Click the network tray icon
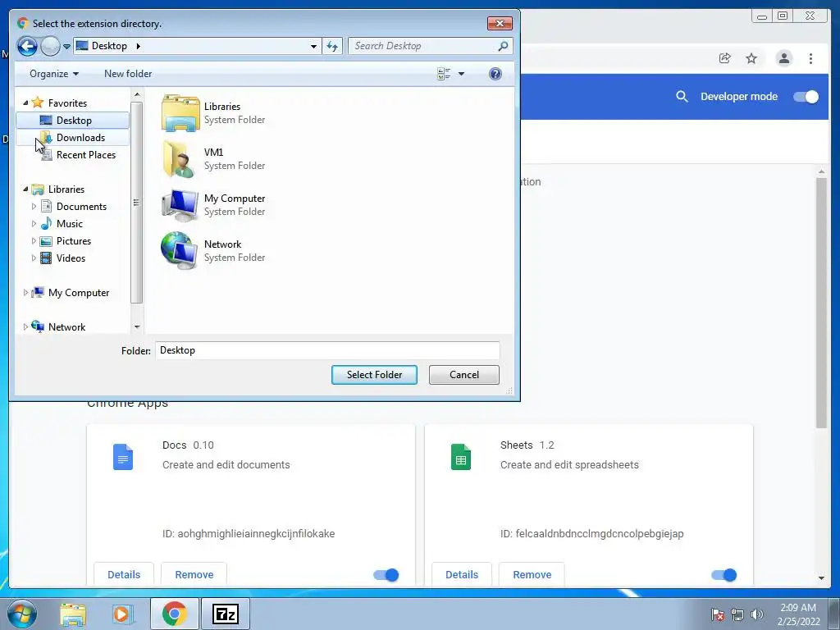840x630 pixels. pyautogui.click(x=737, y=614)
